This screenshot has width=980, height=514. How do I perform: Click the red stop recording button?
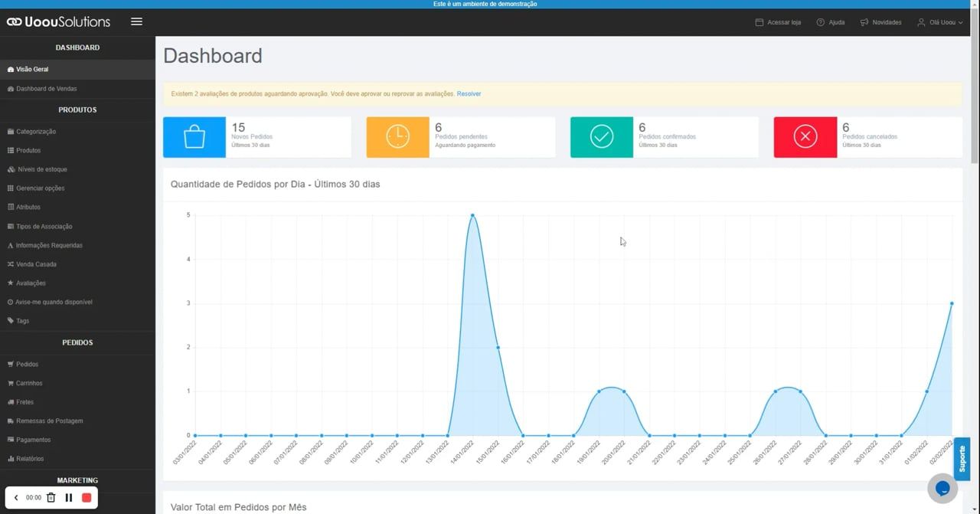click(x=87, y=498)
